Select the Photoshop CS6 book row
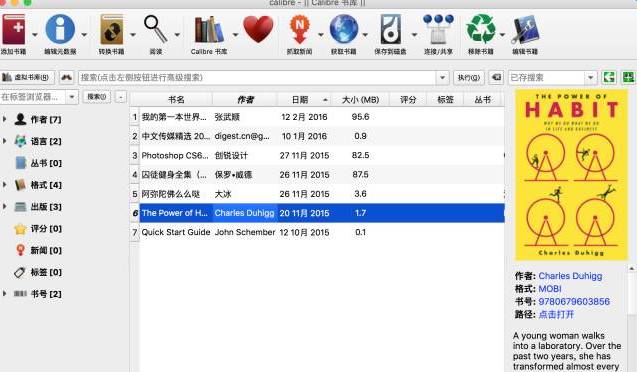This screenshot has height=372, width=637. (317, 156)
